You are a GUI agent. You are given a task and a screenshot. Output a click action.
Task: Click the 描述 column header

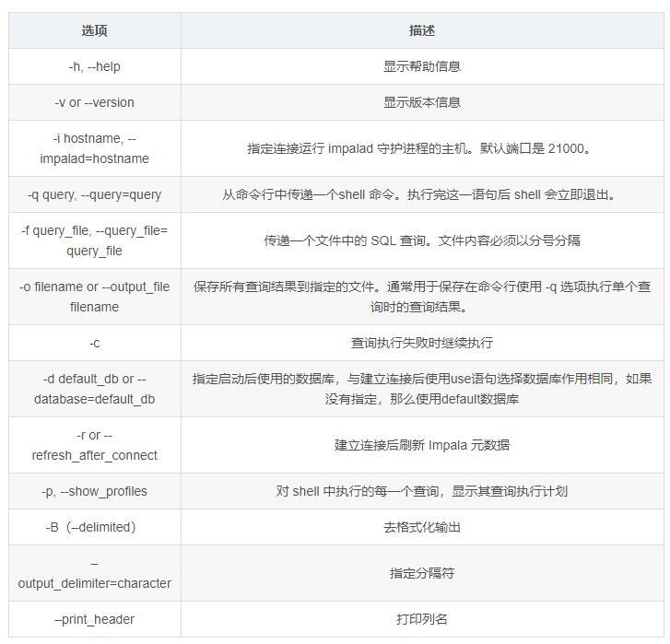tap(422, 30)
